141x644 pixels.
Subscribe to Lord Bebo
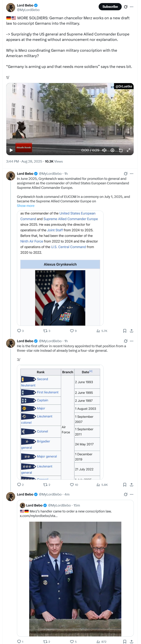[x=110, y=7]
